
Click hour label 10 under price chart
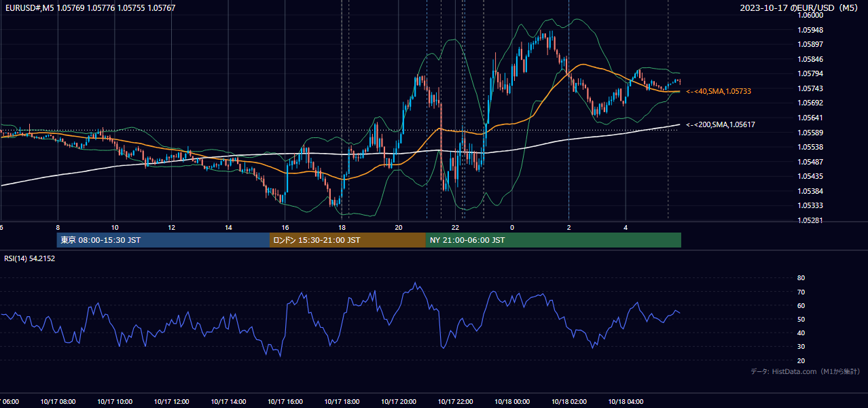tap(115, 228)
